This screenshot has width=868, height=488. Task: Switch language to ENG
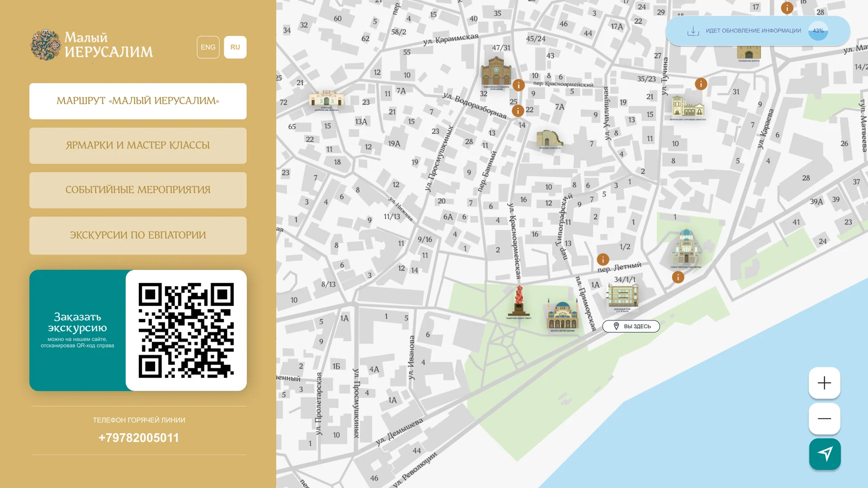208,47
